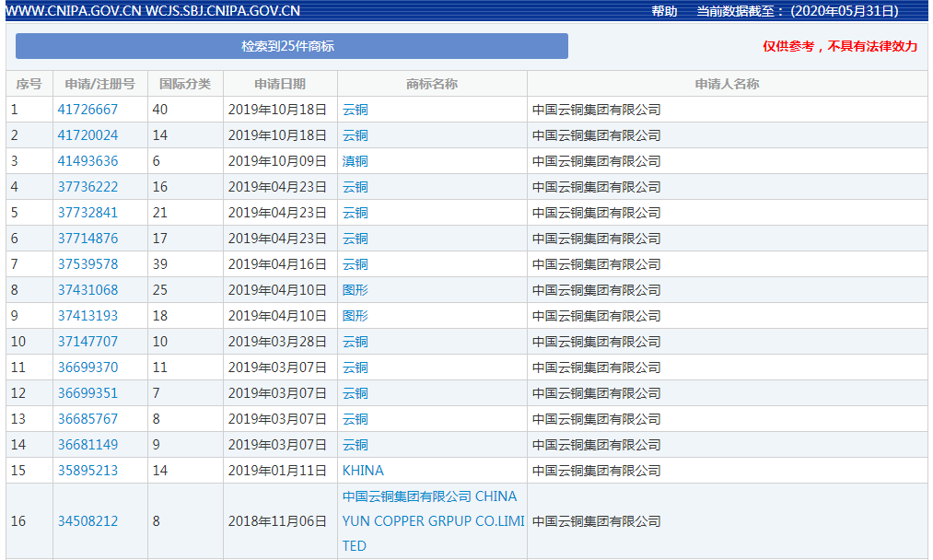This screenshot has width=933, height=560.
Task: Open application number 35895213
Action: pos(87,471)
